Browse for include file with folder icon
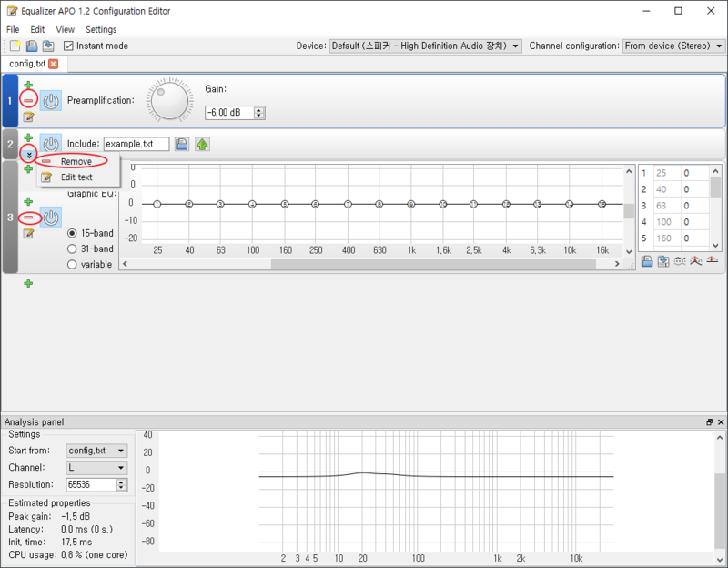728x568 pixels. point(182,144)
